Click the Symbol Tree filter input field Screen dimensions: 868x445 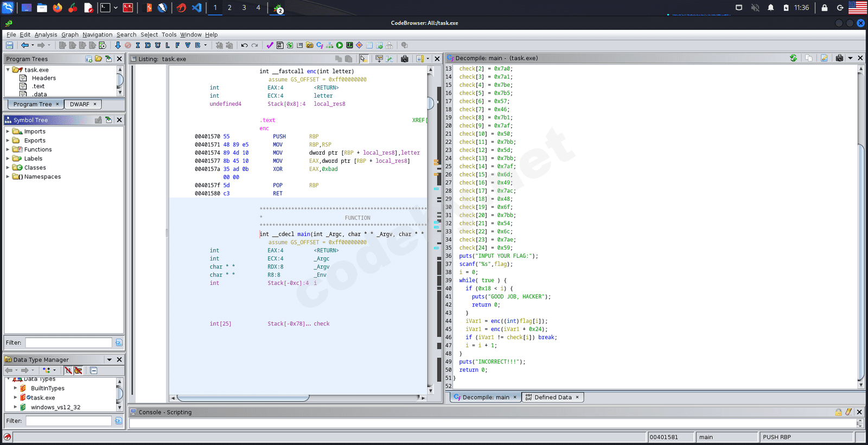click(68, 342)
